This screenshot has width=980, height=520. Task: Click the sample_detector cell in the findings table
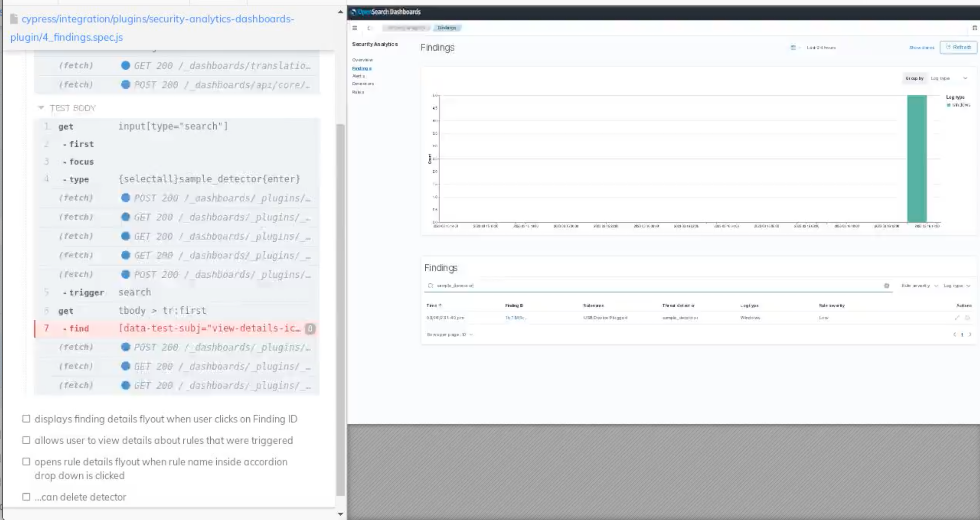click(680, 318)
